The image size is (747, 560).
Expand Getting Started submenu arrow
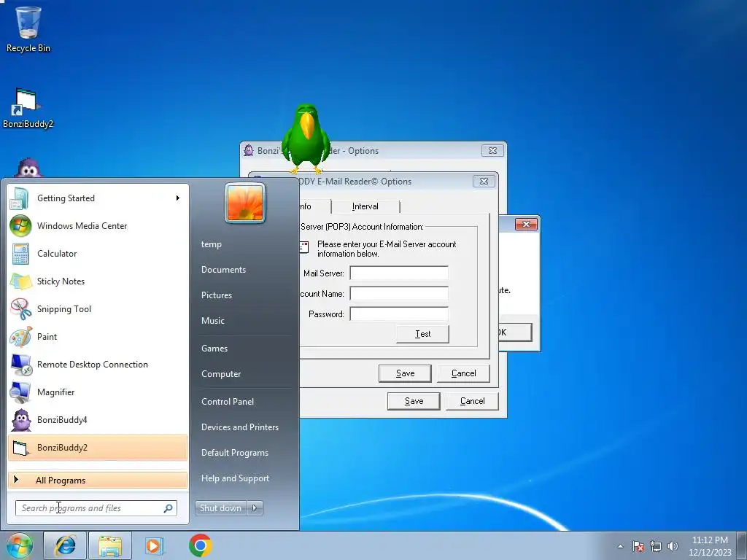(178, 198)
